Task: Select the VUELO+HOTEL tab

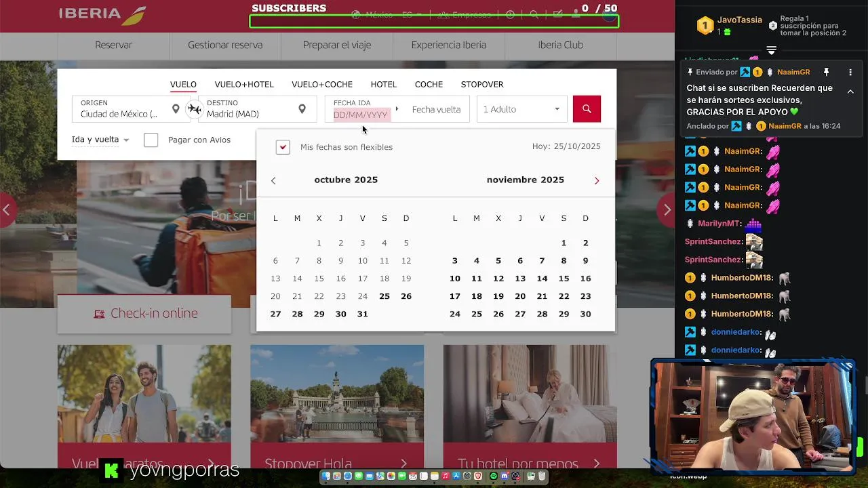Action: (x=244, y=85)
